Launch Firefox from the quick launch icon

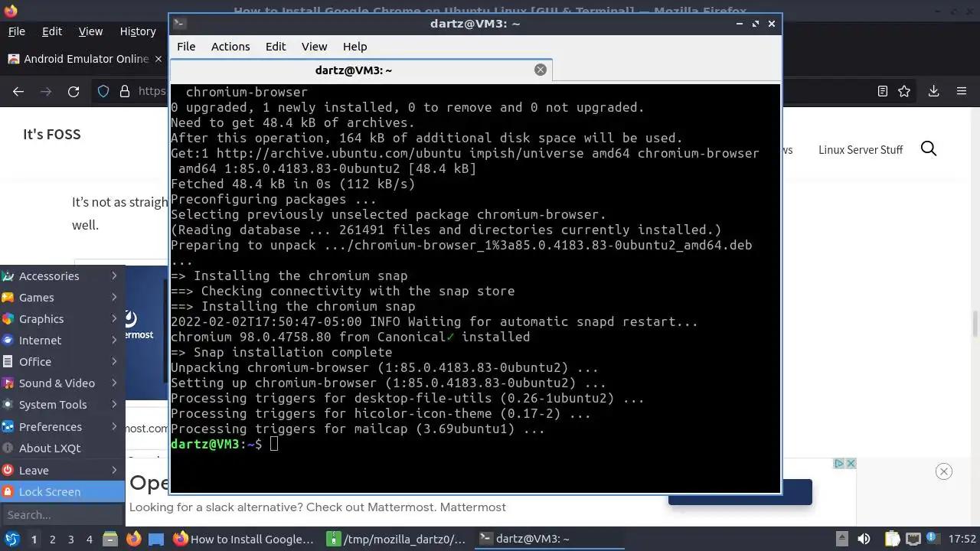(x=133, y=539)
